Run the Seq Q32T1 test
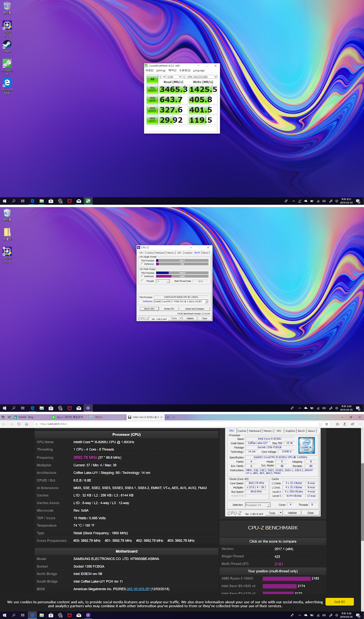This screenshot has height=619, width=364. click(x=152, y=89)
